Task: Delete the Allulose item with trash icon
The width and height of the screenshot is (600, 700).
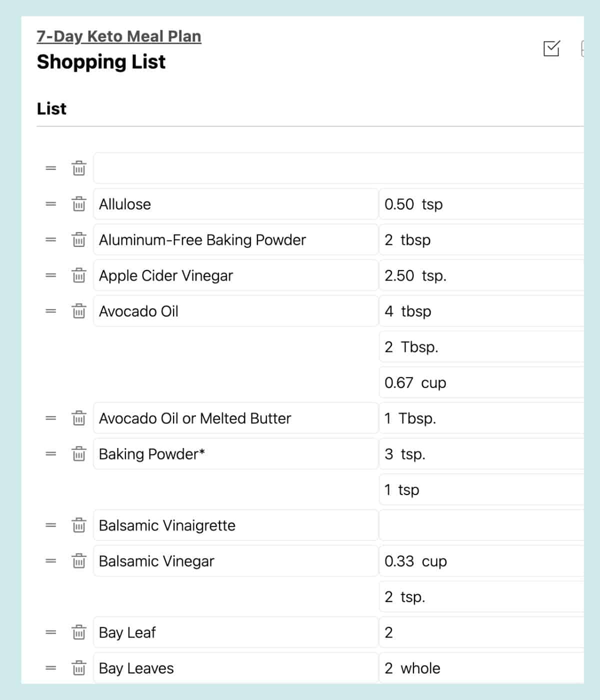Action: (79, 204)
